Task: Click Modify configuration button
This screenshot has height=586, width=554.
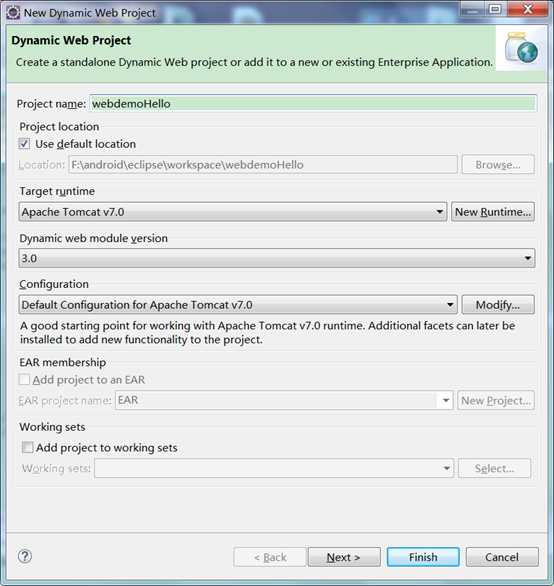Action: 498,305
